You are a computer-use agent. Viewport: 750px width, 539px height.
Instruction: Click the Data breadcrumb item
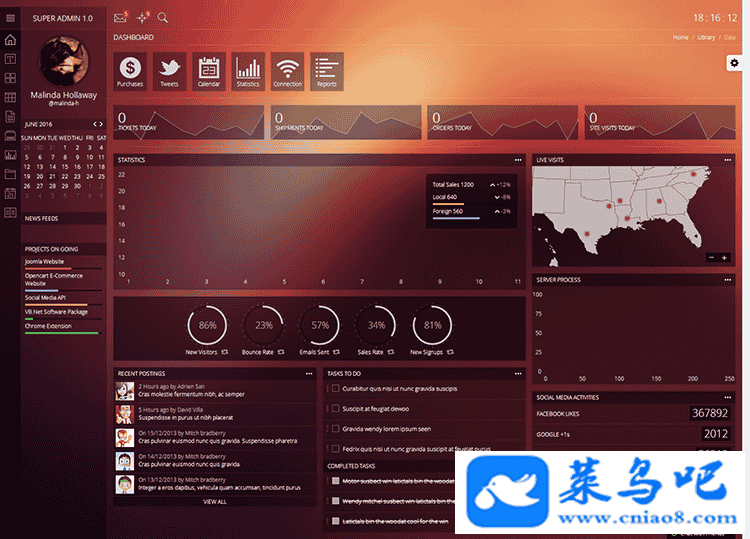click(729, 37)
